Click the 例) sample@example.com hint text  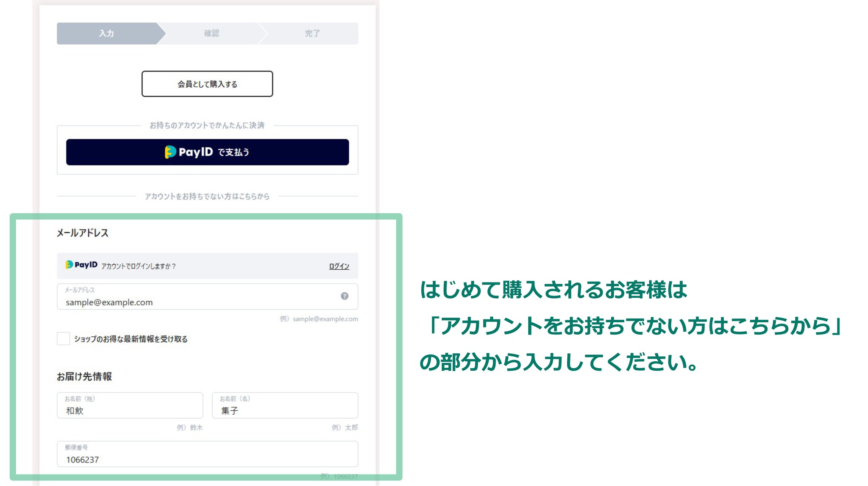click(x=319, y=319)
